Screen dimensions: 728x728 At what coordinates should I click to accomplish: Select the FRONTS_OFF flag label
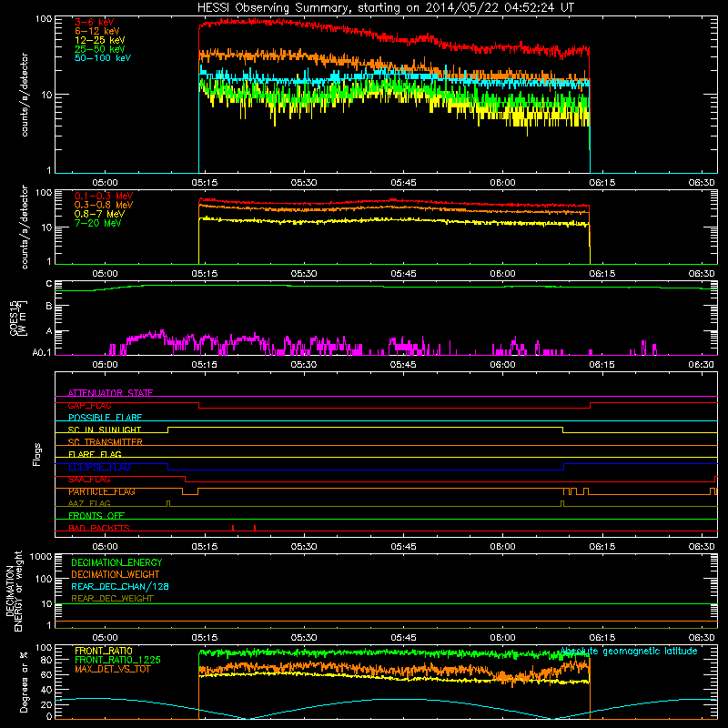coord(96,516)
